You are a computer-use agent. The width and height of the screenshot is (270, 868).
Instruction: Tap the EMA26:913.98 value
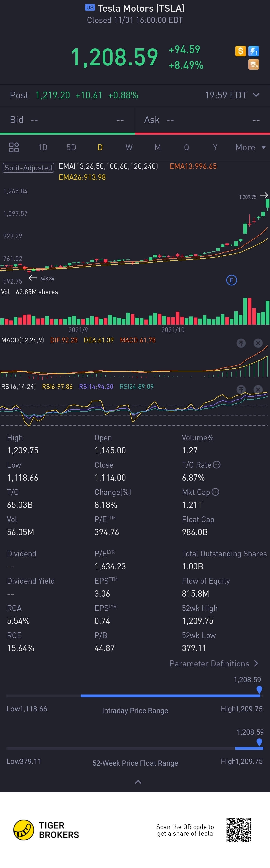(82, 177)
